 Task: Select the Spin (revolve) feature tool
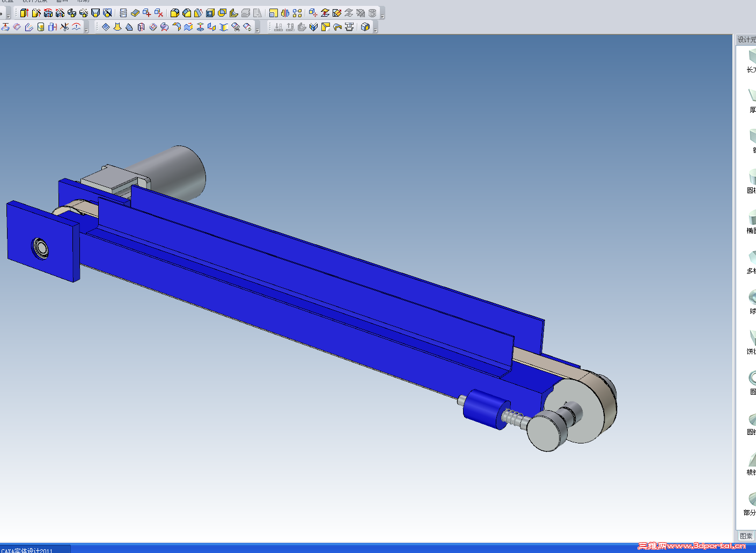point(48,13)
